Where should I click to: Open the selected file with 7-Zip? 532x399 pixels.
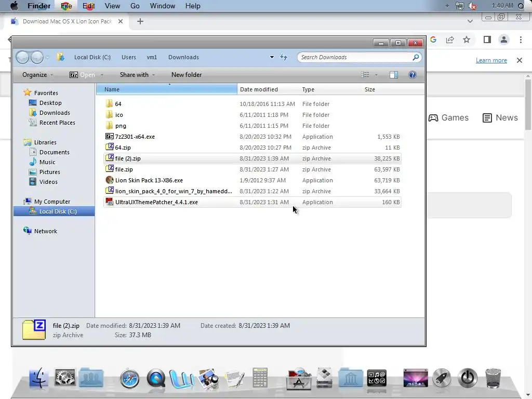coord(83,75)
